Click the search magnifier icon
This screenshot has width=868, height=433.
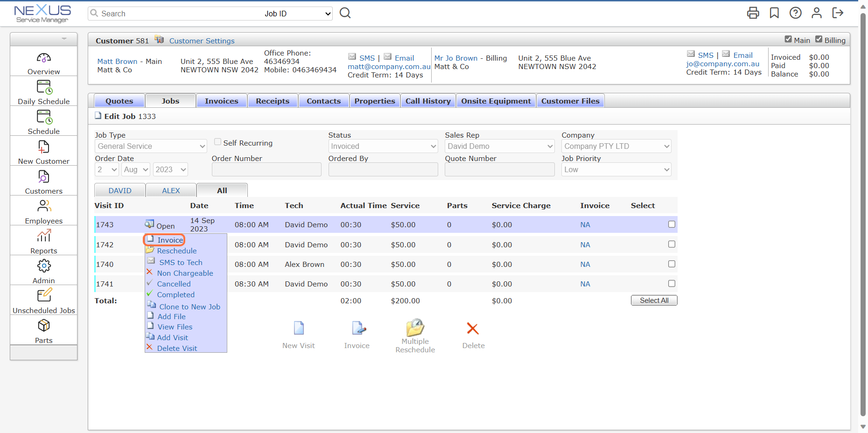tap(345, 13)
